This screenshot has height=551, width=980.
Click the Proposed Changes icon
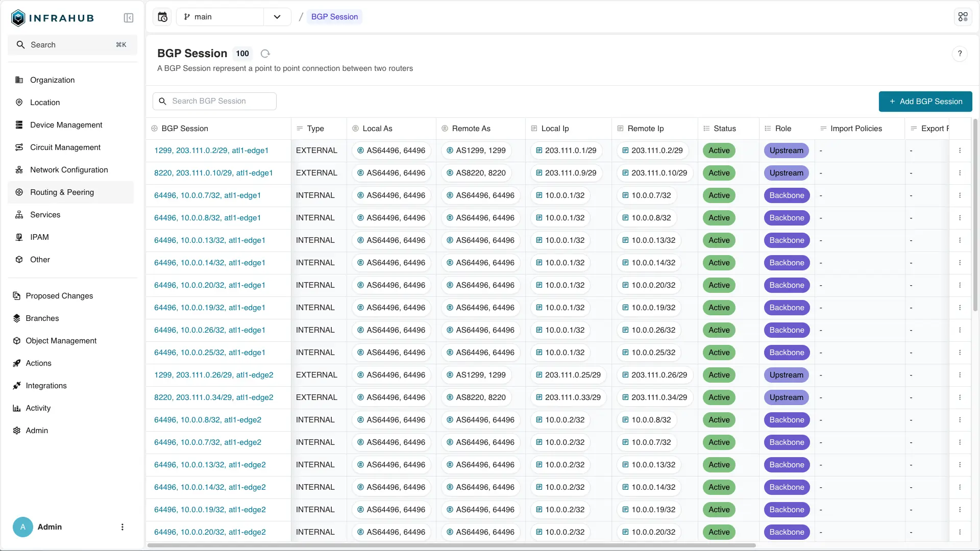(x=16, y=296)
